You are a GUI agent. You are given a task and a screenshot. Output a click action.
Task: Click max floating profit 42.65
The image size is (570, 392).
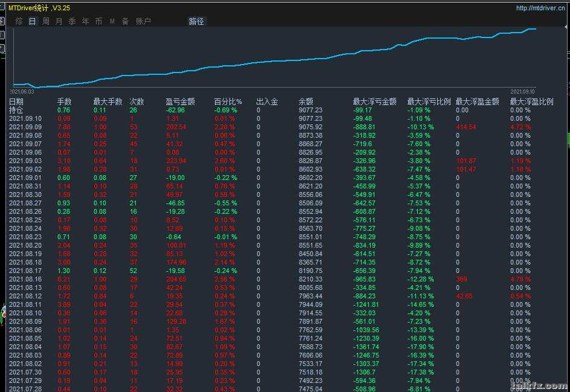464,296
